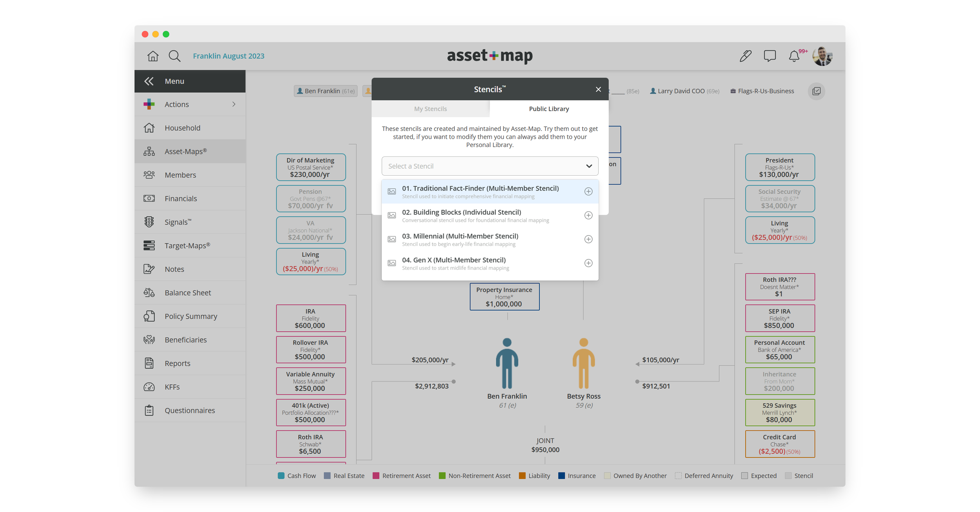Open Financials from the sidebar
This screenshot has height=512, width=980.
point(190,198)
